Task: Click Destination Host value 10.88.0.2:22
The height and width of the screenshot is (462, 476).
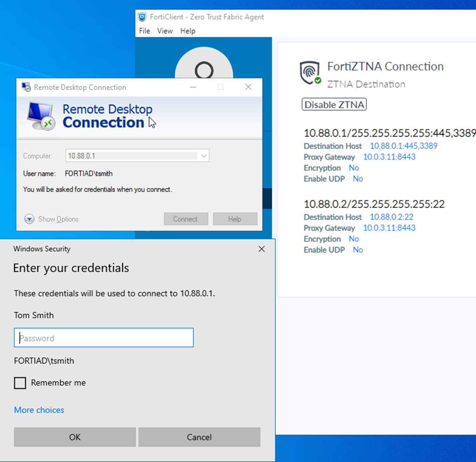Action: click(392, 217)
